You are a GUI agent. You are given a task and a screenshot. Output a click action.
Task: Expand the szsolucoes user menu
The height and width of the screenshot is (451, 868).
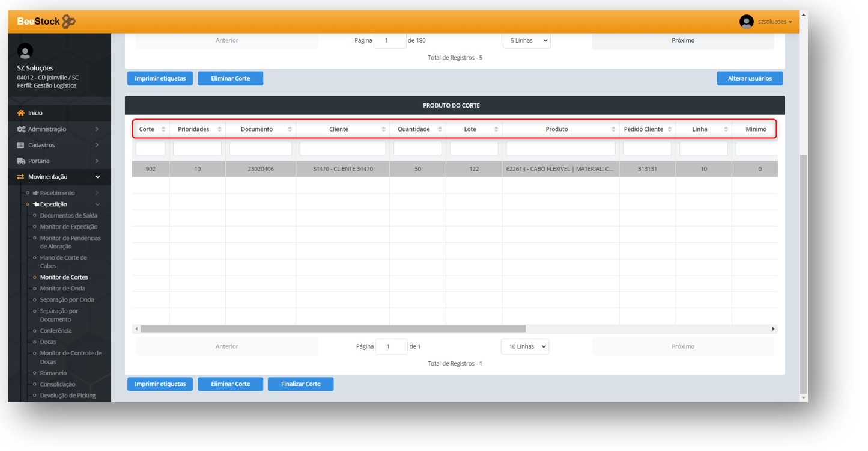pyautogui.click(x=775, y=22)
